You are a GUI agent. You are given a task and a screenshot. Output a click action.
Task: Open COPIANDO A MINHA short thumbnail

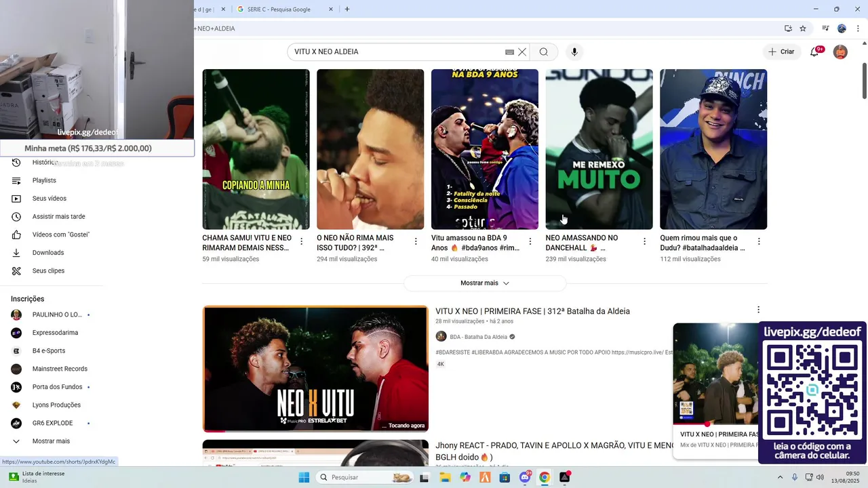point(256,149)
